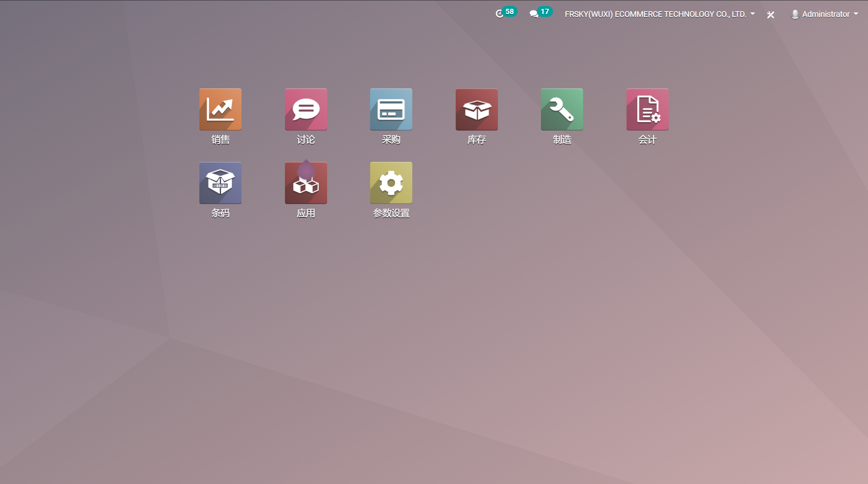
Task: Open conversations chat icon with badge 17
Action: [540, 13]
